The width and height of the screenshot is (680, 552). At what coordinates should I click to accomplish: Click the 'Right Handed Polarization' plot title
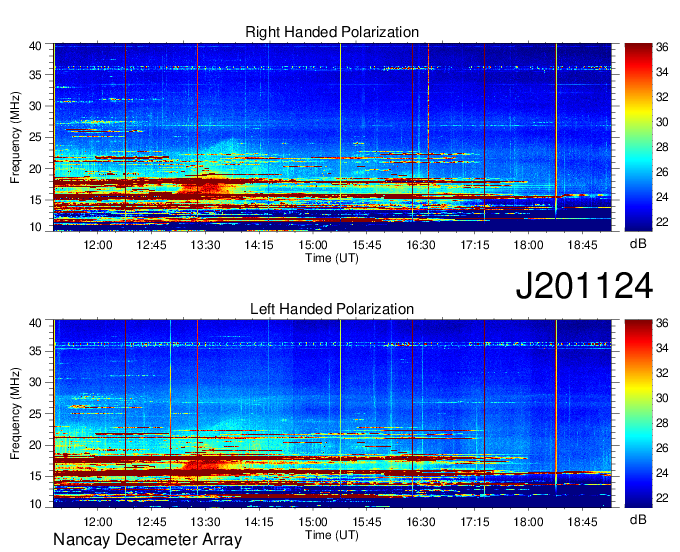[x=332, y=32]
